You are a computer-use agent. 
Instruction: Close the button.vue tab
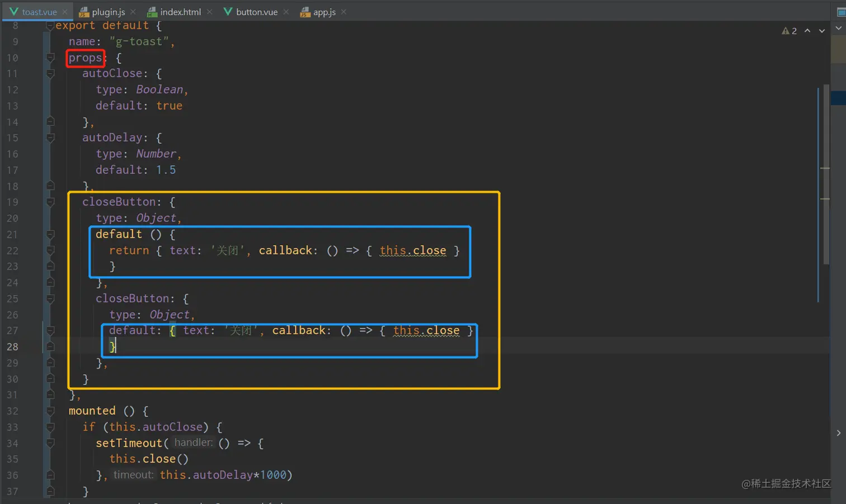[286, 12]
